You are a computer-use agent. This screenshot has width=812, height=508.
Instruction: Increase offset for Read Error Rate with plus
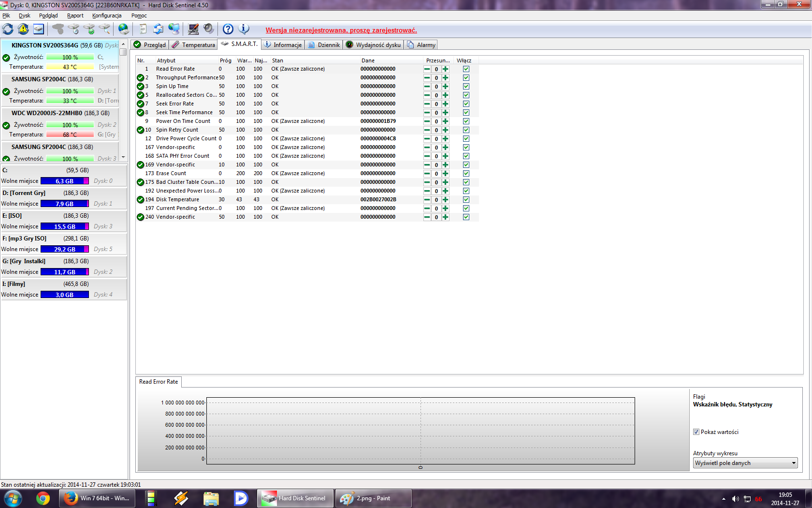pos(446,69)
